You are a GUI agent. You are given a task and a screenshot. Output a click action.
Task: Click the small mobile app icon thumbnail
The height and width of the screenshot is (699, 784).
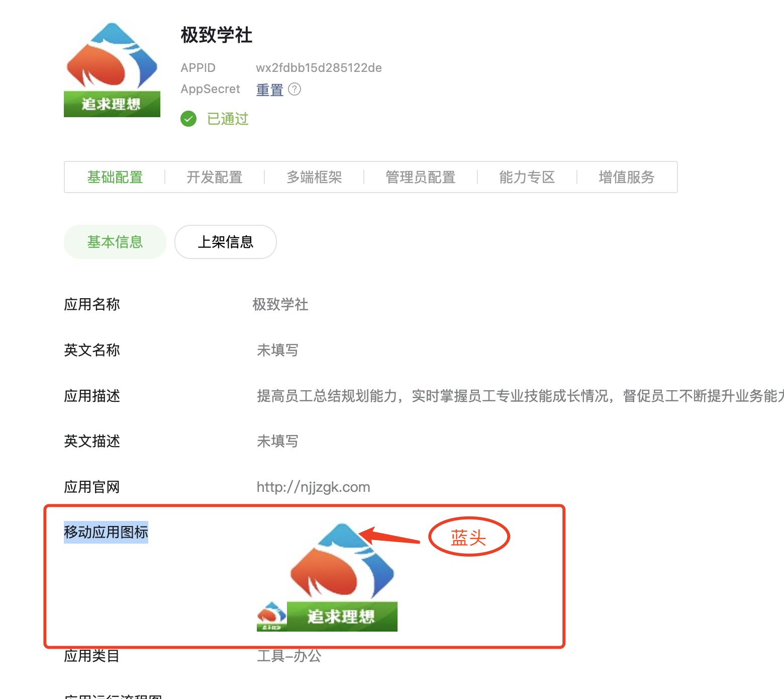271,616
